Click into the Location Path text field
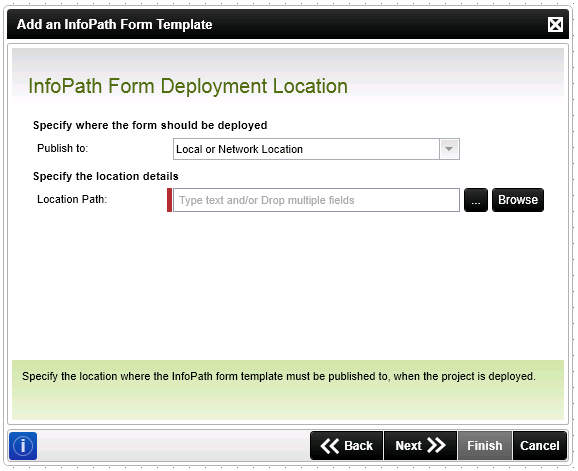The height and width of the screenshot is (471, 578). tap(316, 200)
